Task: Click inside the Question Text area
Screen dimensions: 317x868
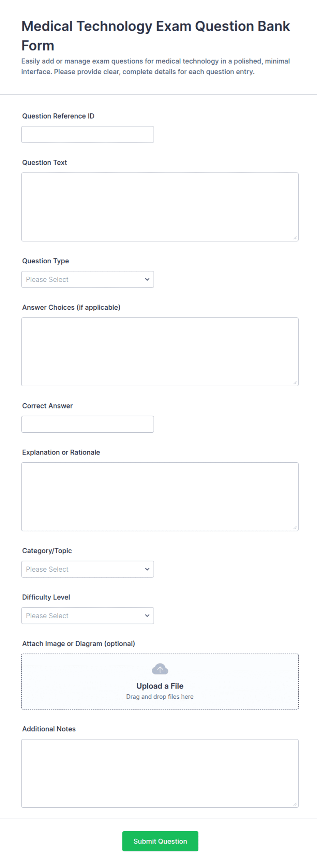Action: [160, 207]
